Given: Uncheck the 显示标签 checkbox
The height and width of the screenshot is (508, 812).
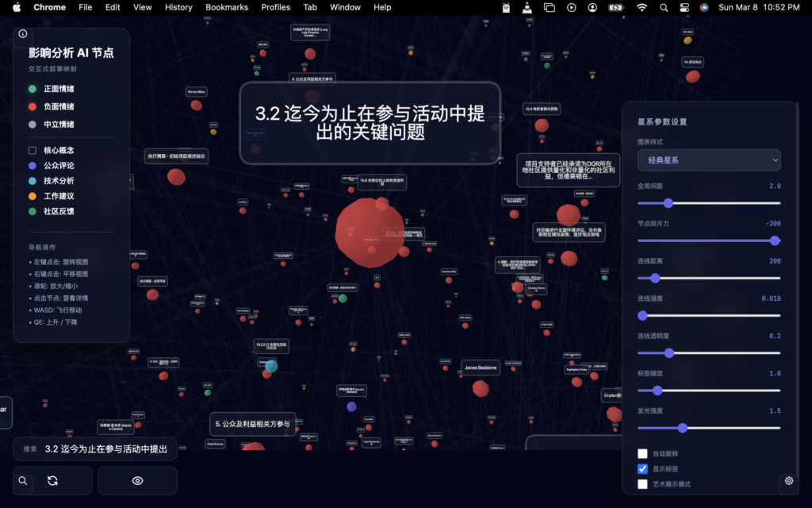Looking at the screenshot, I should click(x=642, y=469).
